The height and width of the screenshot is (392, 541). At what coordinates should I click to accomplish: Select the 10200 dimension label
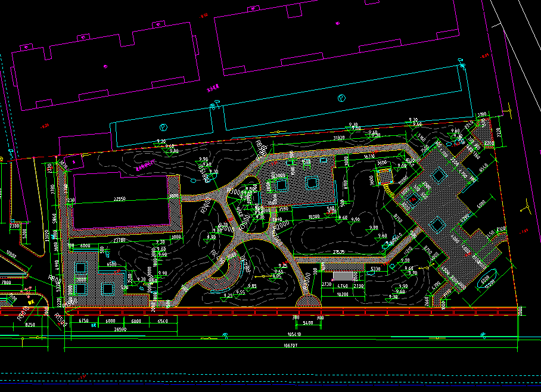click(342, 294)
